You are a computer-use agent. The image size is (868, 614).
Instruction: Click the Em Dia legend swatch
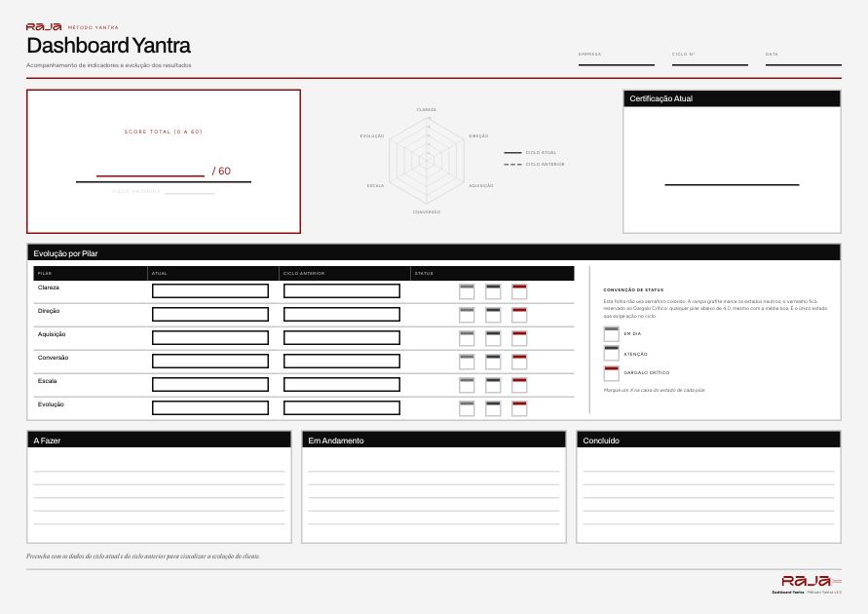click(x=611, y=334)
